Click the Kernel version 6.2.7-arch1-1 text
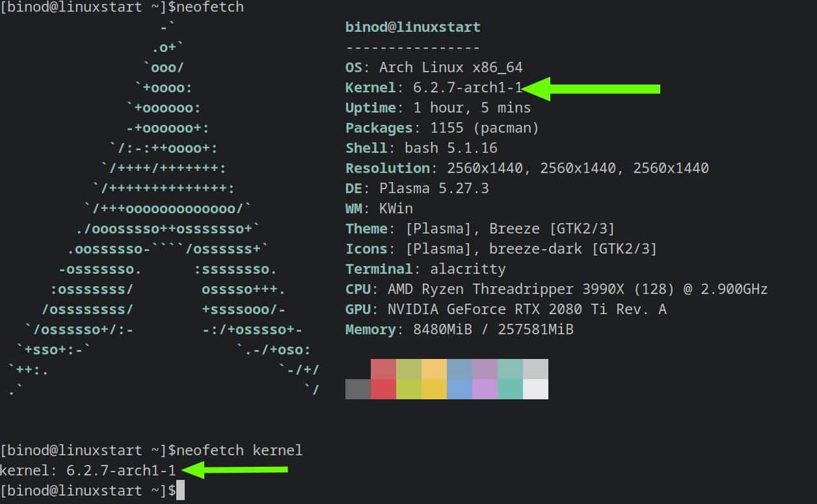This screenshot has width=817, height=504. [x=468, y=86]
